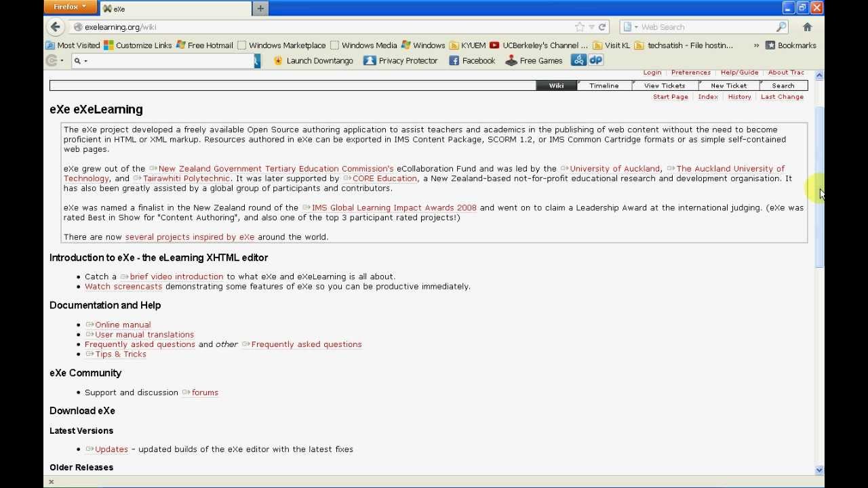Open the Preferences link
This screenshot has height=488, width=868.
coord(691,72)
